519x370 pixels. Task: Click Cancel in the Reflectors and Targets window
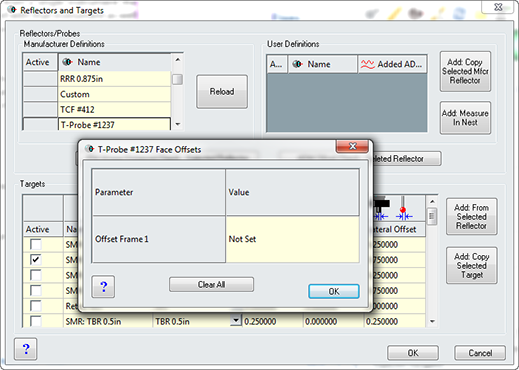pyautogui.click(x=480, y=353)
